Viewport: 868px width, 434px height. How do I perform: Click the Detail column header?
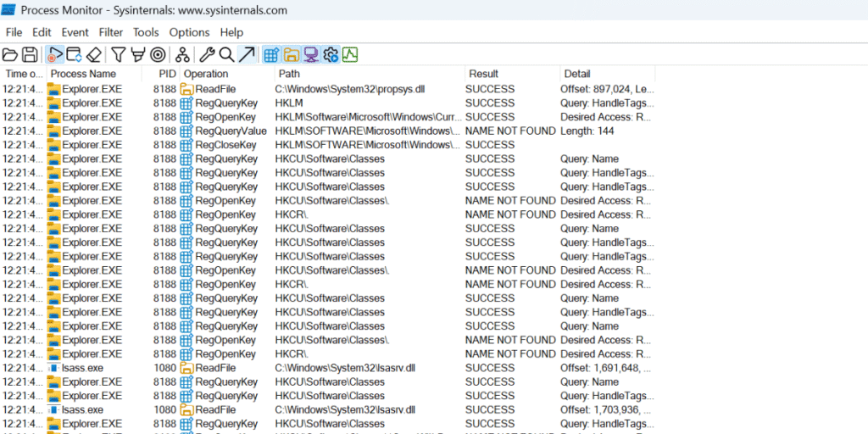[608, 74]
